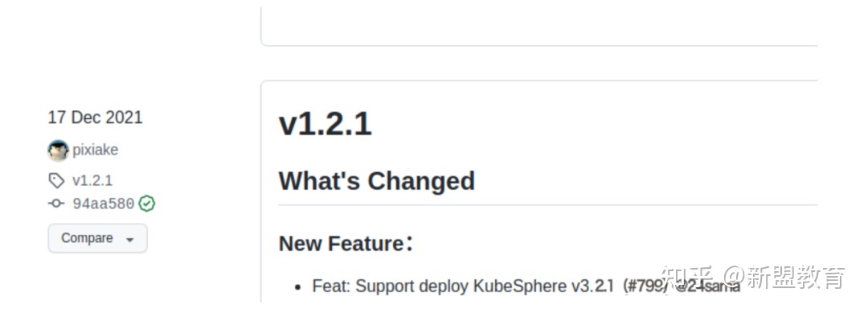Click the tag icon beside v1.2.1
Screen dimensions: 868x313
point(56,180)
